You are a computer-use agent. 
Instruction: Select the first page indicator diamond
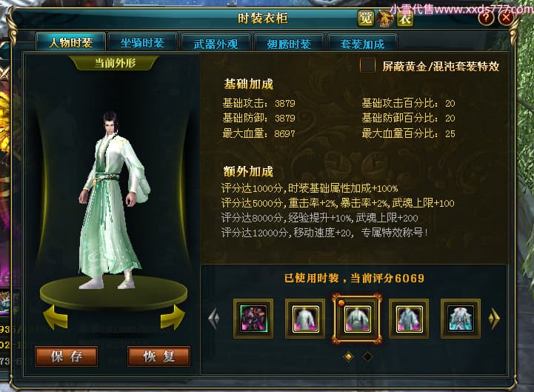(x=348, y=356)
